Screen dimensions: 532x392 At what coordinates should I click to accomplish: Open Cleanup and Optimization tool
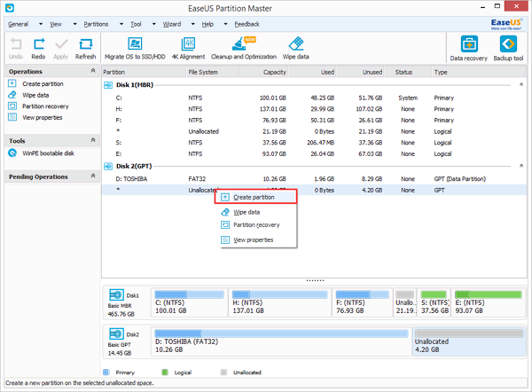point(243,43)
